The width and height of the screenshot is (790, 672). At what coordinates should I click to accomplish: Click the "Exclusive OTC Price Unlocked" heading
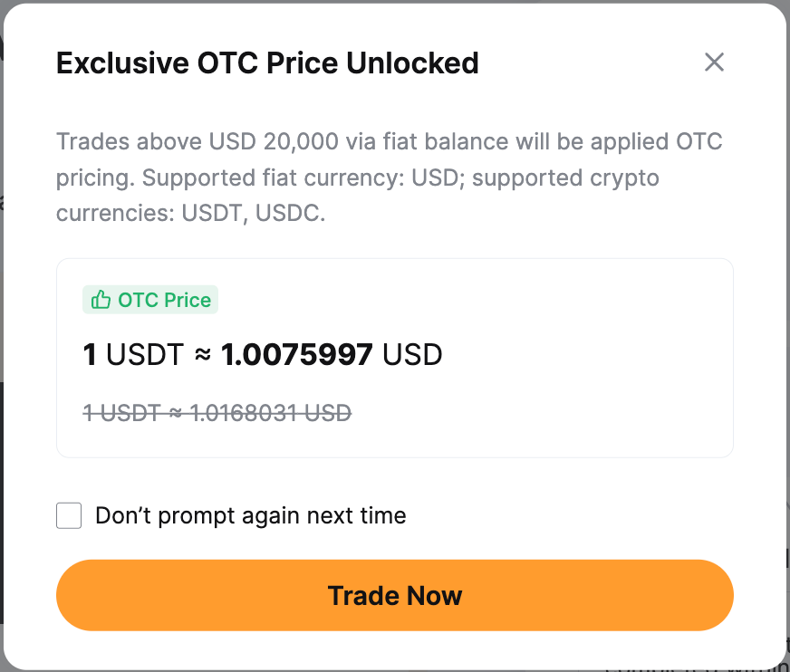(x=267, y=63)
